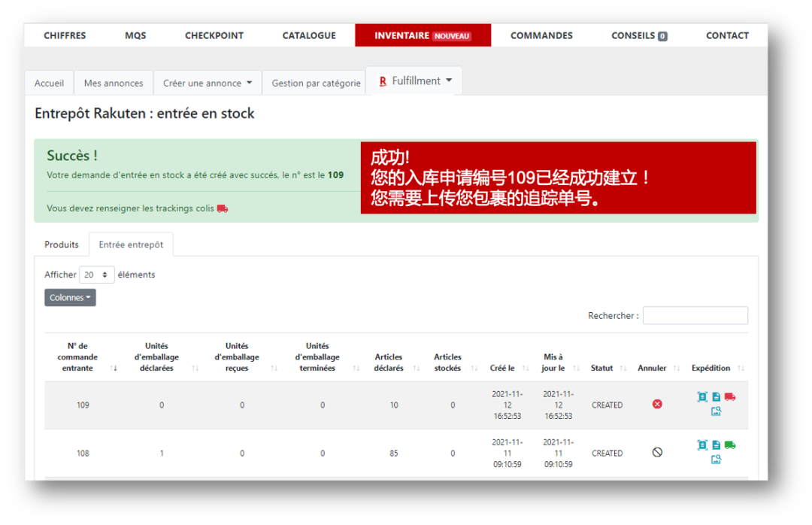Cancel order 109 with the red X icon
The height and width of the screenshot is (525, 812).
point(657,404)
